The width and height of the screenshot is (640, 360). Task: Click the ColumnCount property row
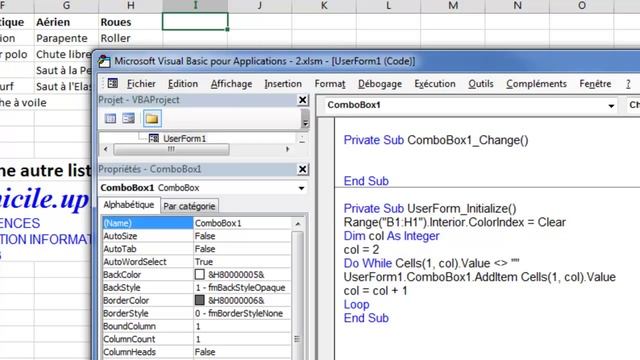click(197, 339)
